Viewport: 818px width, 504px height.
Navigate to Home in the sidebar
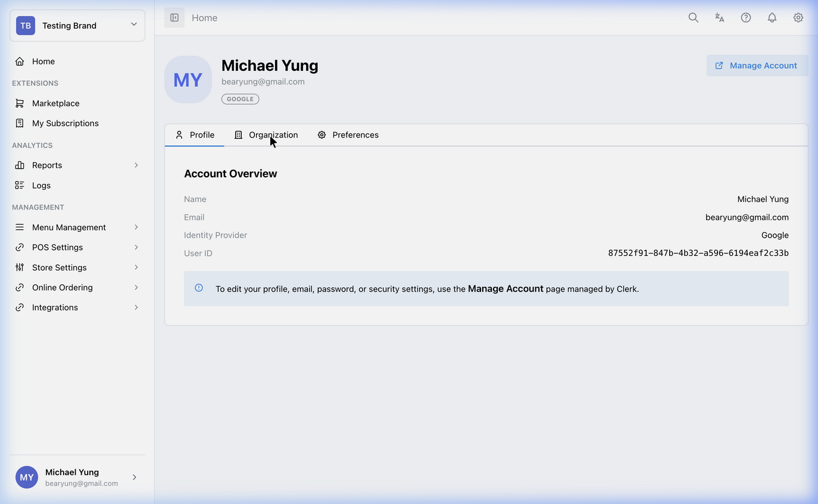point(43,61)
